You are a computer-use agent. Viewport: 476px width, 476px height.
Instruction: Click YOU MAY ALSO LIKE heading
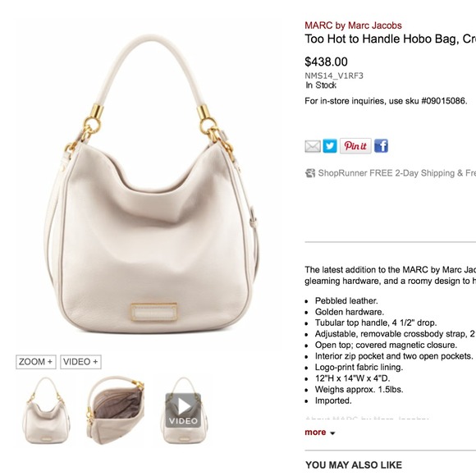click(x=354, y=465)
